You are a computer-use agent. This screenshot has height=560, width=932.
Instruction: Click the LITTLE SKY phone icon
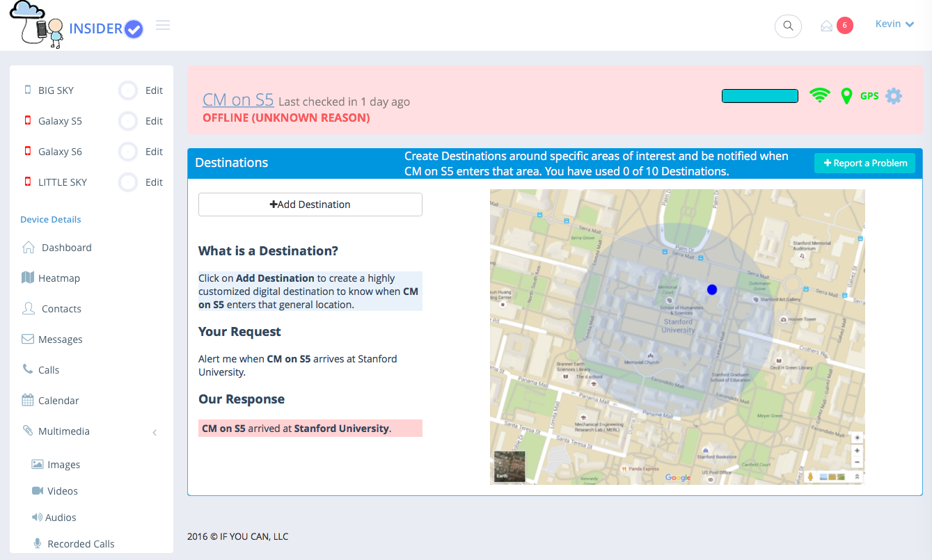point(28,182)
